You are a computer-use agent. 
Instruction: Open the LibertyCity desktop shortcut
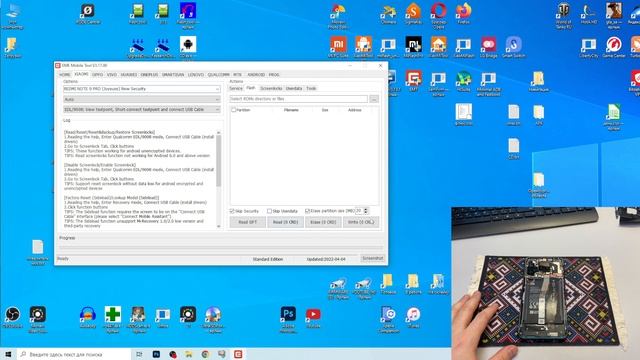click(x=589, y=46)
